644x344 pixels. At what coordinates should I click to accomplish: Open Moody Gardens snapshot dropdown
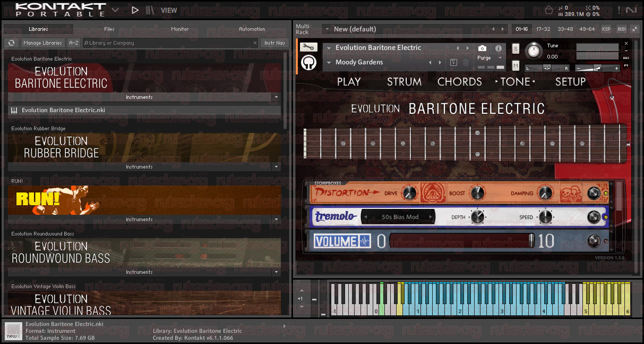click(x=329, y=63)
